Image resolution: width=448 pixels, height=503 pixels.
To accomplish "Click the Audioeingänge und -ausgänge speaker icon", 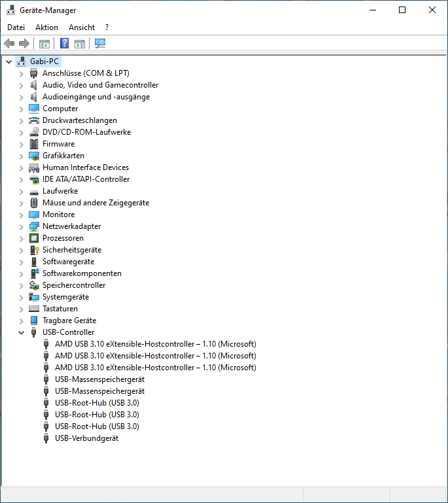I will click(33, 97).
